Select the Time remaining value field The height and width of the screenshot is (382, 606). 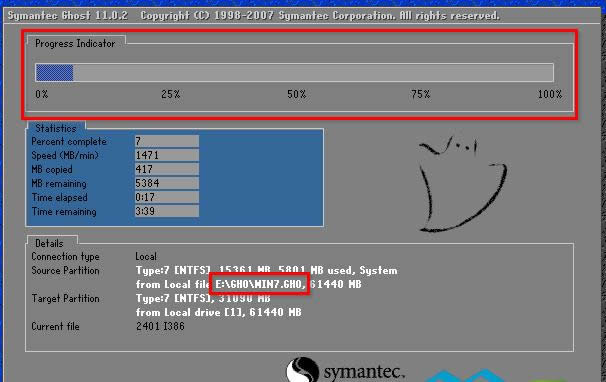click(x=167, y=211)
